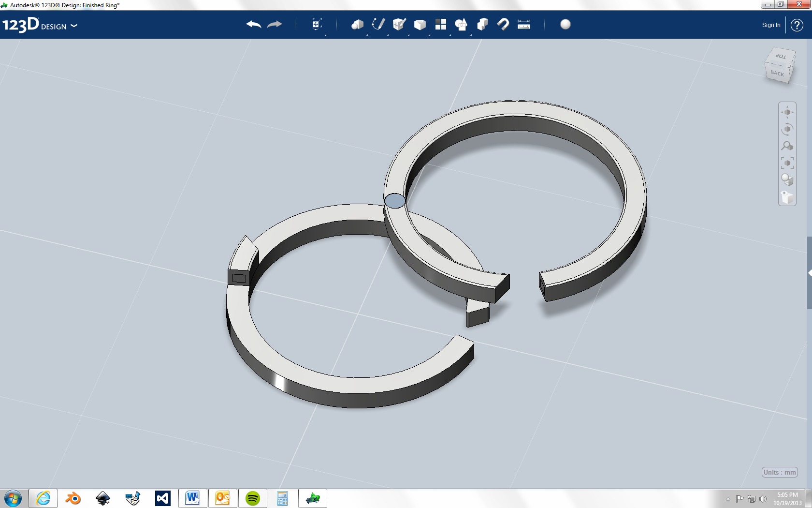The image size is (812, 508).
Task: Open the Measure ruler tool
Action: (523, 24)
